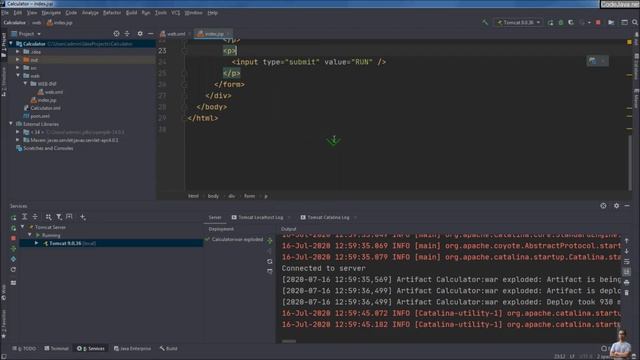The width and height of the screenshot is (640, 360).
Task: Click the Build Project hammer icon
Action: click(485, 22)
